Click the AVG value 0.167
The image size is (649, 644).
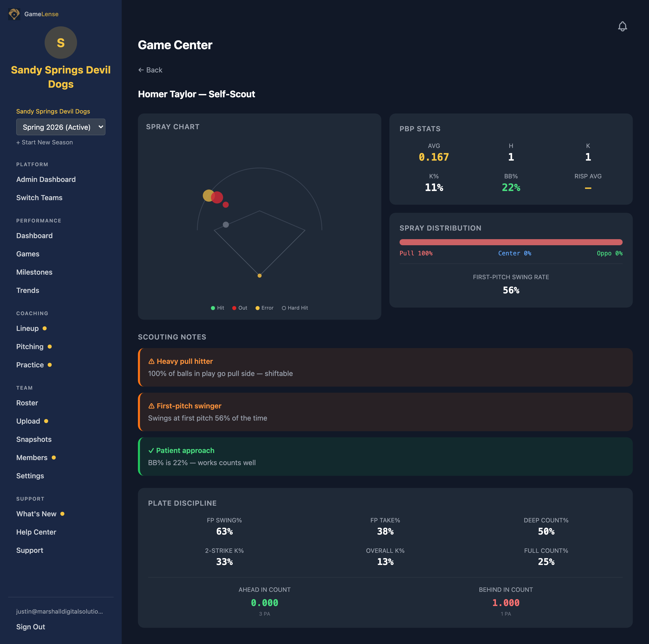(x=434, y=157)
